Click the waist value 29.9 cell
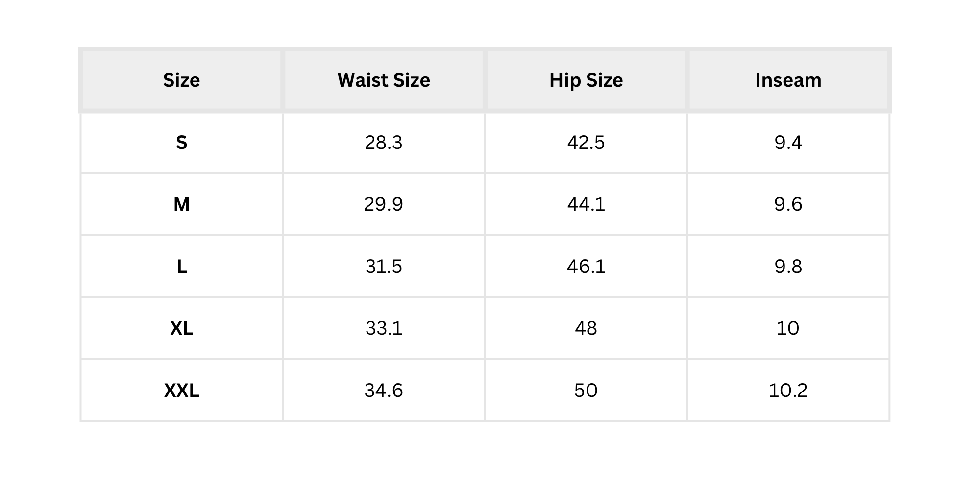The image size is (980, 490). [384, 204]
